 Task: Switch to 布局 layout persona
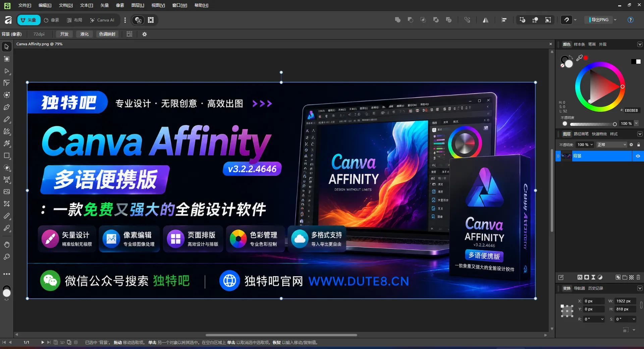click(74, 20)
